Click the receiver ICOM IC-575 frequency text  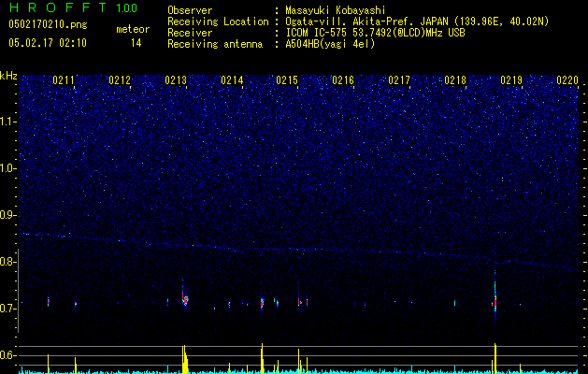(375, 33)
